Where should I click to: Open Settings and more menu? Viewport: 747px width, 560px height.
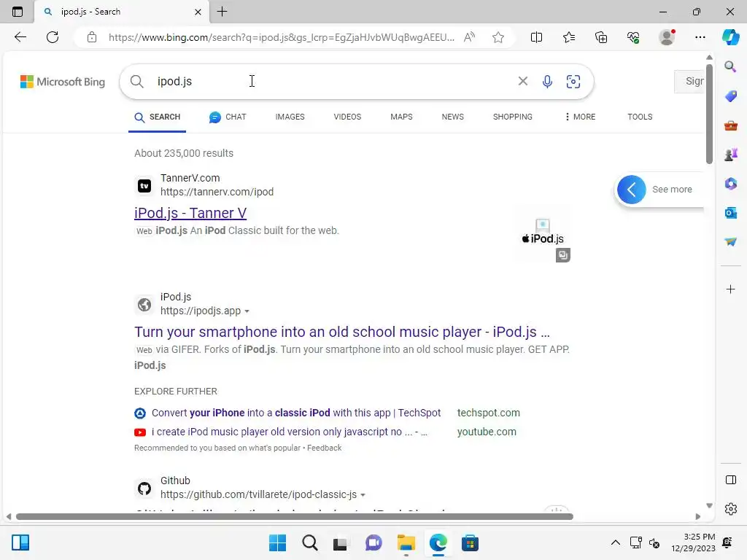coord(700,37)
